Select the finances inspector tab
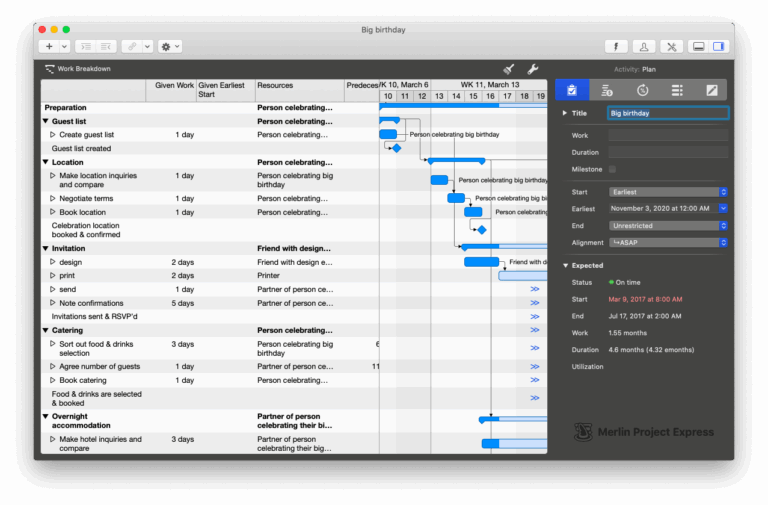Image resolution: width=768 pixels, height=505 pixels. 607,90
